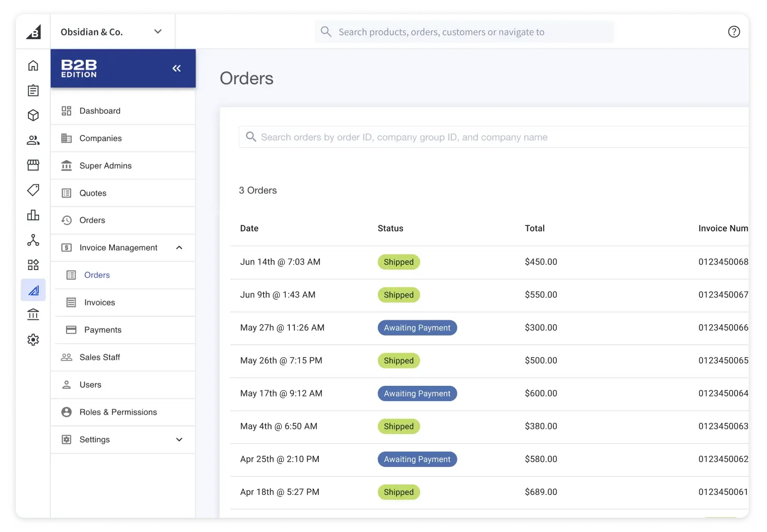The height and width of the screenshot is (532, 767).
Task: Open the Settings gear icon at the bottom
Action: [33, 340]
